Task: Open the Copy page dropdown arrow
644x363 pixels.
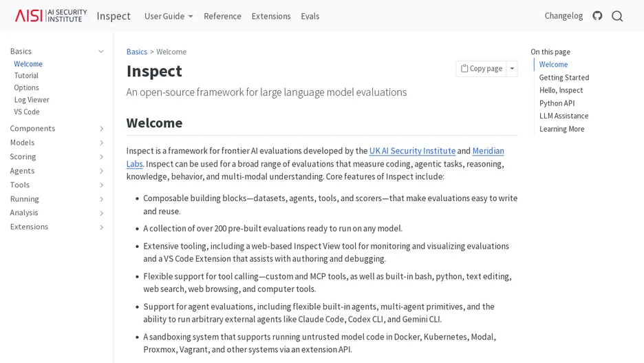Action: coord(512,69)
